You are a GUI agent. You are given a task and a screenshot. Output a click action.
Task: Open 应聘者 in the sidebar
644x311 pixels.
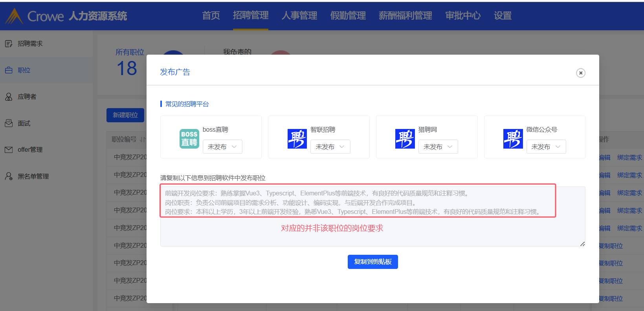coord(27,97)
